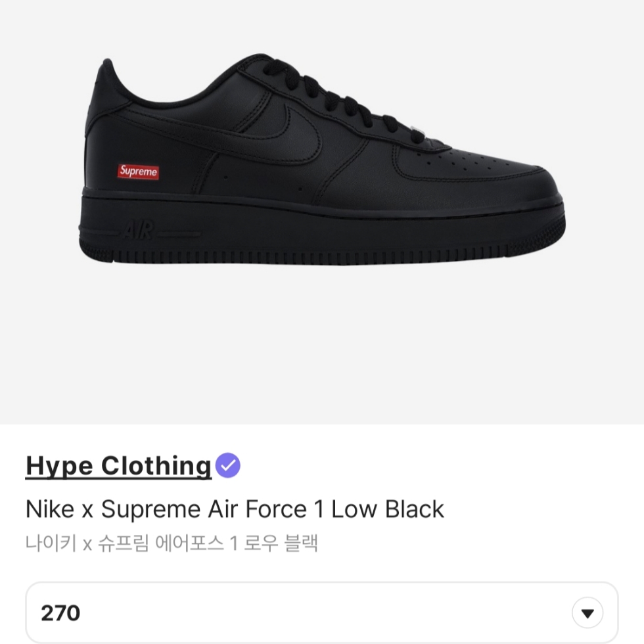This screenshot has height=644, width=644.
Task: Click the sneaker's side panel leather
Action: [x=263, y=177]
